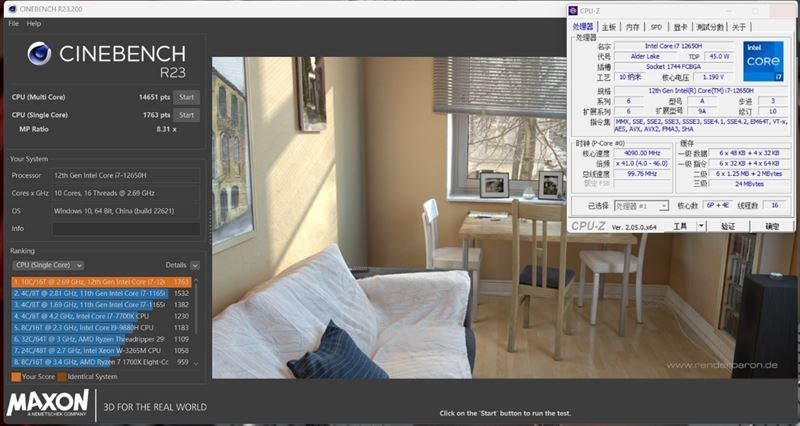Switch to the SPD tab in CPU-Z

click(x=657, y=27)
